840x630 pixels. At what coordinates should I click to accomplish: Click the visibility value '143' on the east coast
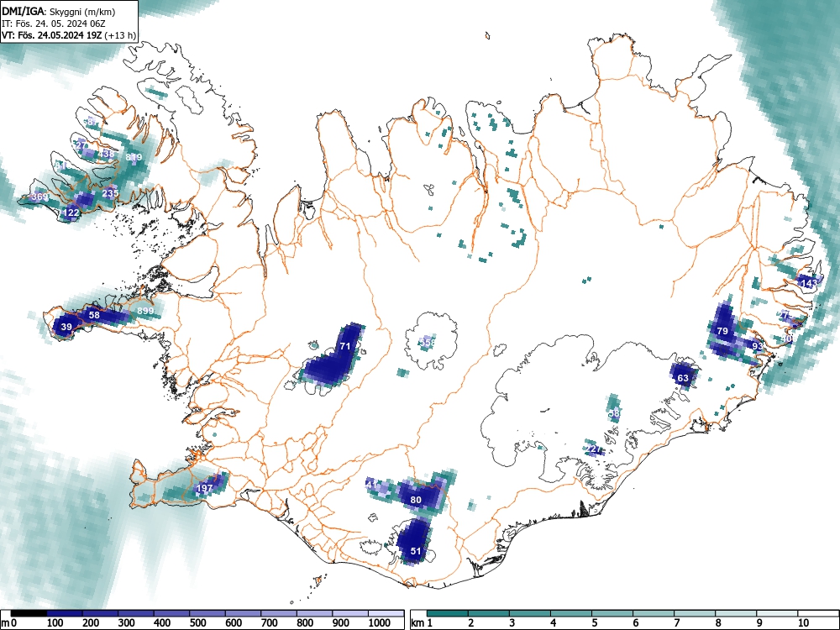pyautogui.click(x=808, y=283)
